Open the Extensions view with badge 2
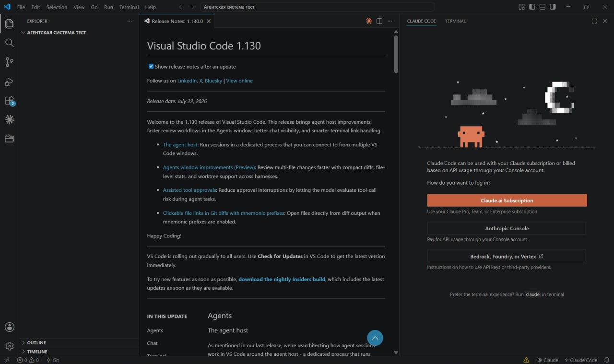 (x=9, y=101)
